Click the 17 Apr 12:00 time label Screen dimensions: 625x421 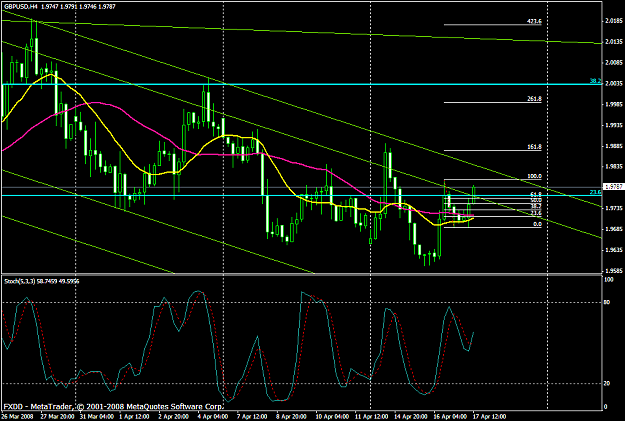489,417
